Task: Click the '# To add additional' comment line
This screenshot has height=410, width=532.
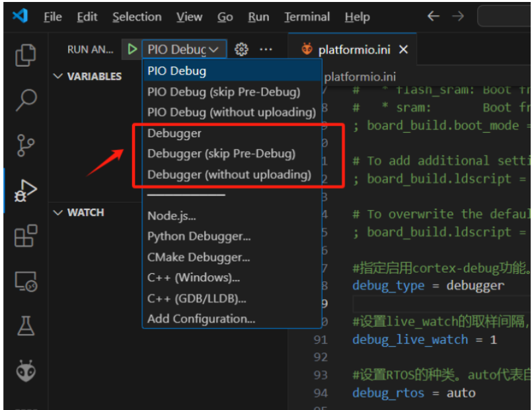Action: (441, 160)
